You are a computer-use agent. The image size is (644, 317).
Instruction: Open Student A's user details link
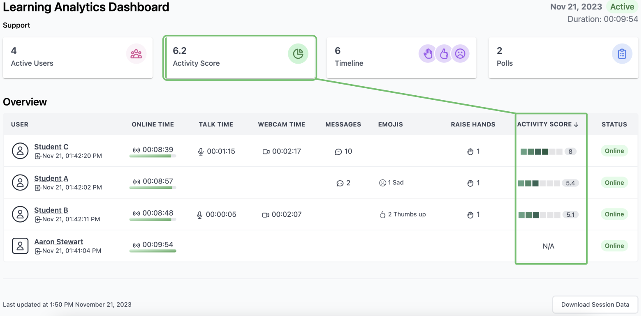(x=51, y=178)
